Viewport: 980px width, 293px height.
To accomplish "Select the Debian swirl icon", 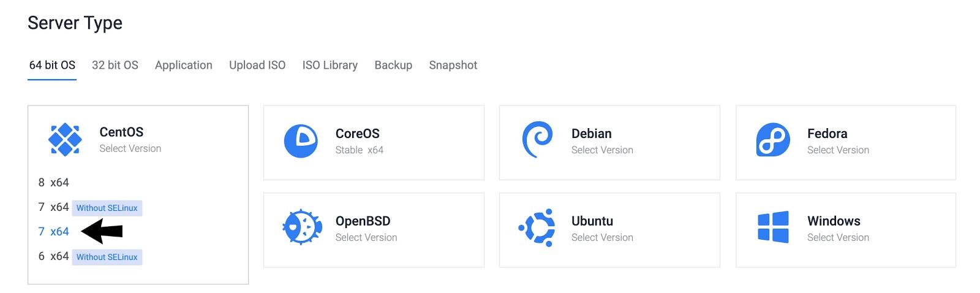I will (x=537, y=140).
